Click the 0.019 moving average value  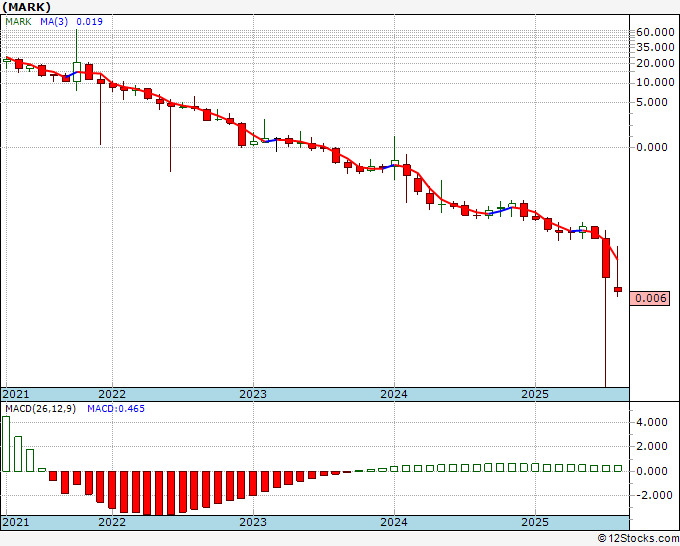89,22
